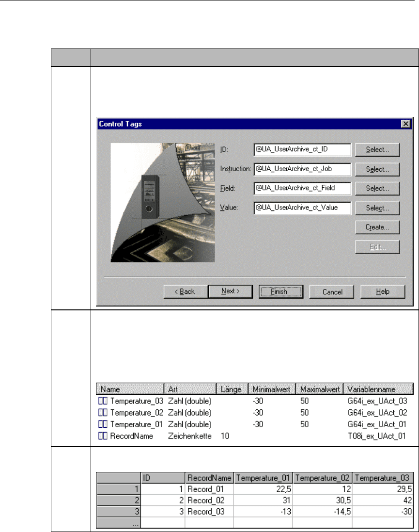419x532 pixels.
Task: Click the Create button
Action: (x=377, y=227)
